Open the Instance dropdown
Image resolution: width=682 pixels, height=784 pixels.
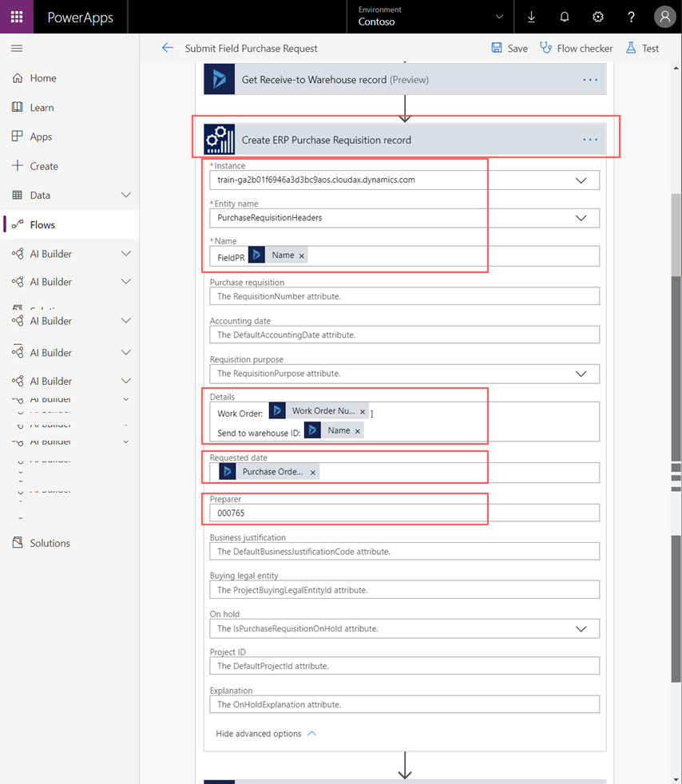pos(581,180)
